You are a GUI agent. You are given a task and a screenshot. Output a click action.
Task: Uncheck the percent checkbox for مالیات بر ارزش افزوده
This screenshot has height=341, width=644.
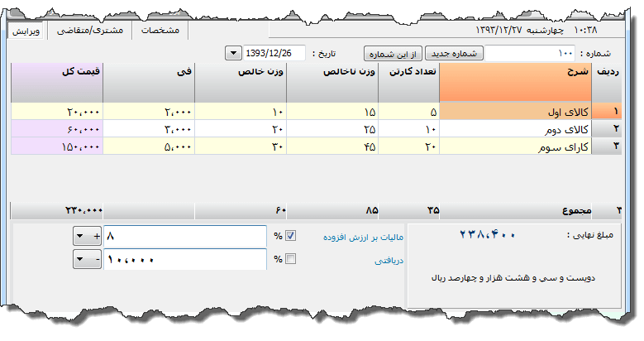coord(289,237)
